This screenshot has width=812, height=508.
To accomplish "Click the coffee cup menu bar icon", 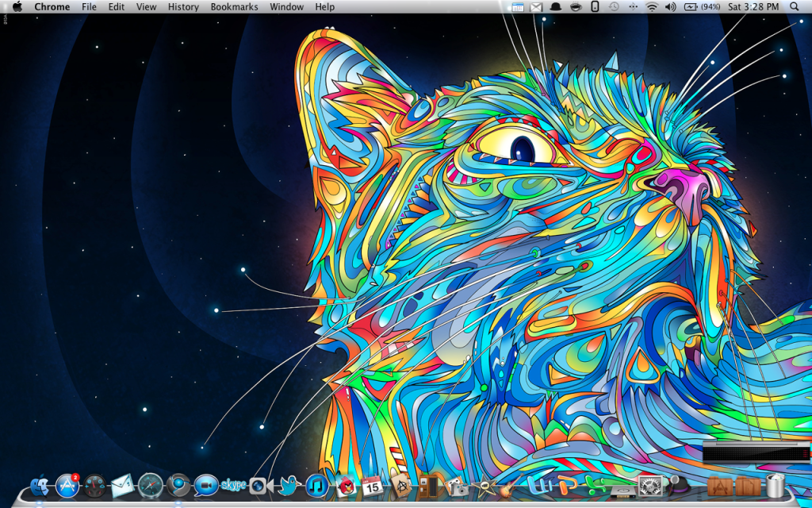I will click(576, 6).
